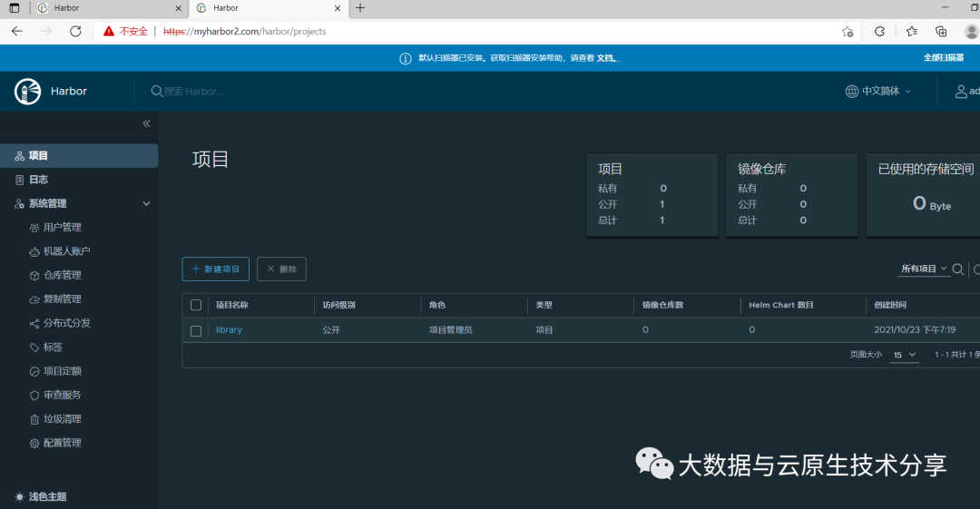Add page to favorites star icon
This screenshot has height=509, width=980.
click(848, 31)
